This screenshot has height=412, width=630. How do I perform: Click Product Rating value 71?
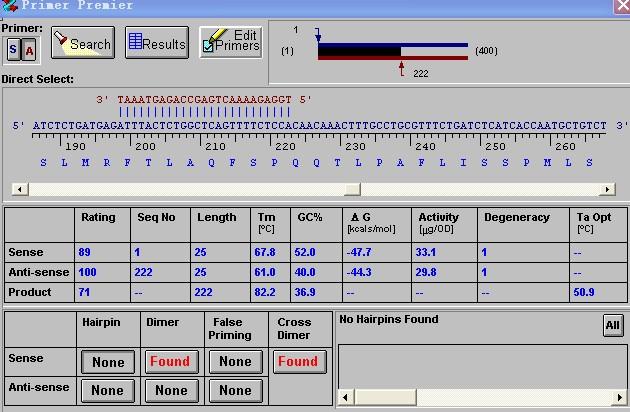click(x=84, y=292)
